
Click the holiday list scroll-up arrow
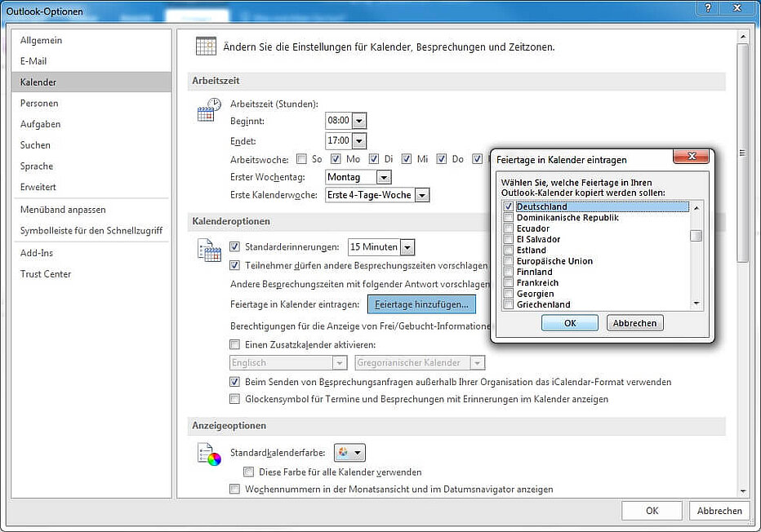coord(696,207)
